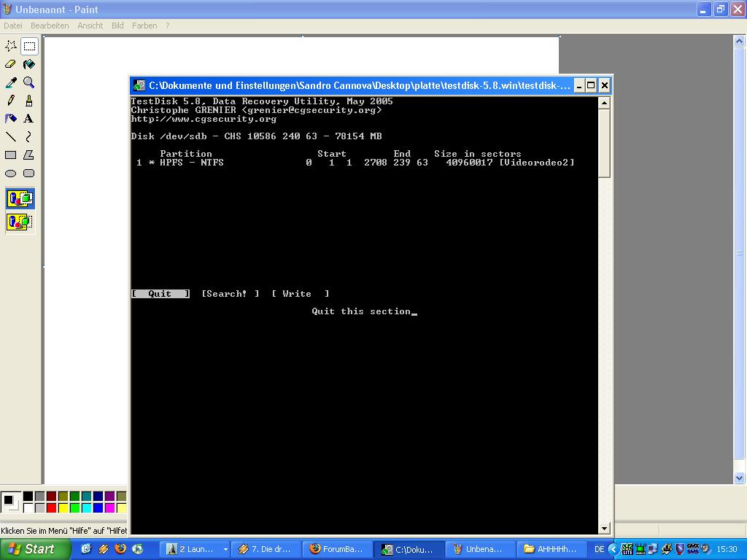This screenshot has height=560, width=747.
Task: Select the Brush tool
Action: tap(29, 101)
